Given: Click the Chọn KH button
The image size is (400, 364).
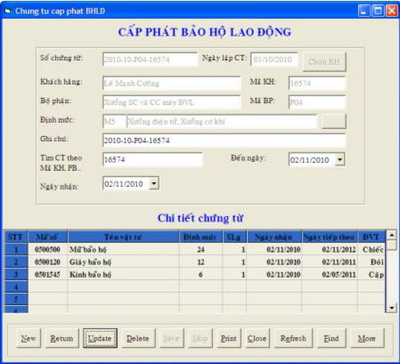Looking at the screenshot, I should coord(324,62).
